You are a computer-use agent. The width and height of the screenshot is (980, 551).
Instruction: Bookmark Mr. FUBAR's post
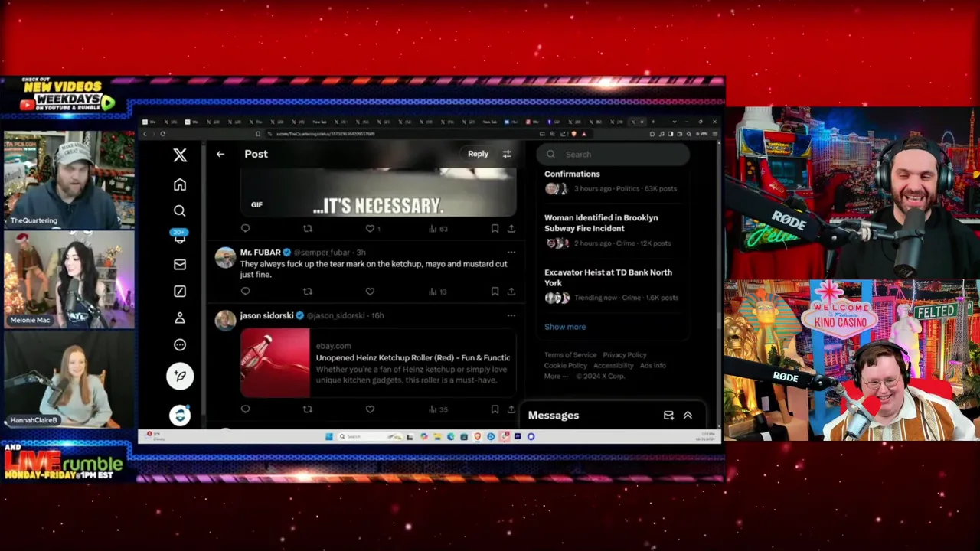[495, 291]
